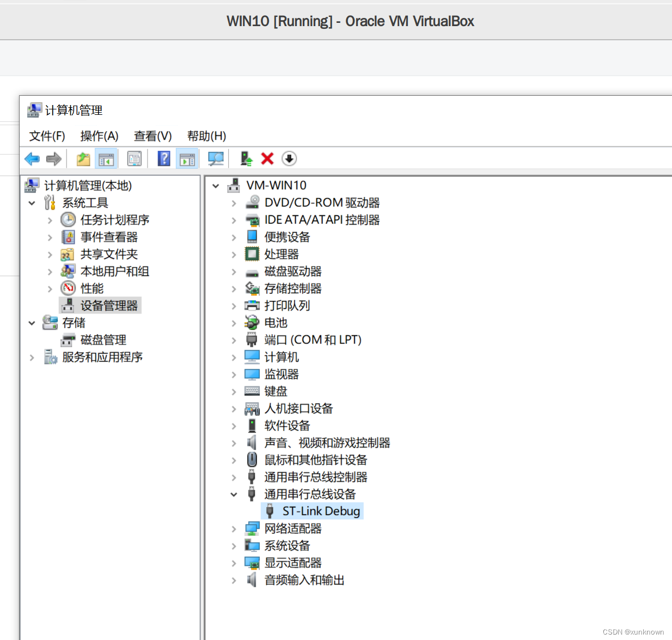Click the 键盘 keyboard icon

[x=252, y=391]
